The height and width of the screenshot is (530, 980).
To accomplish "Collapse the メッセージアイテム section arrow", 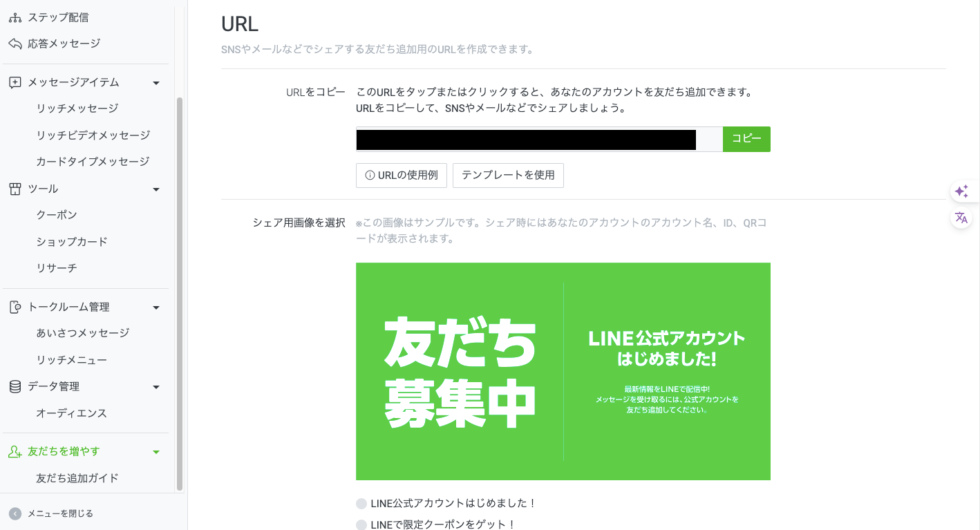I will tap(156, 83).
